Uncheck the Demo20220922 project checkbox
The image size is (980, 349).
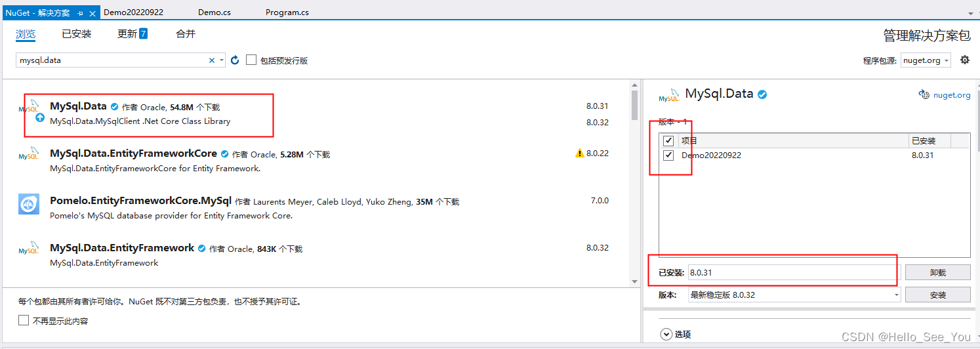tap(668, 155)
